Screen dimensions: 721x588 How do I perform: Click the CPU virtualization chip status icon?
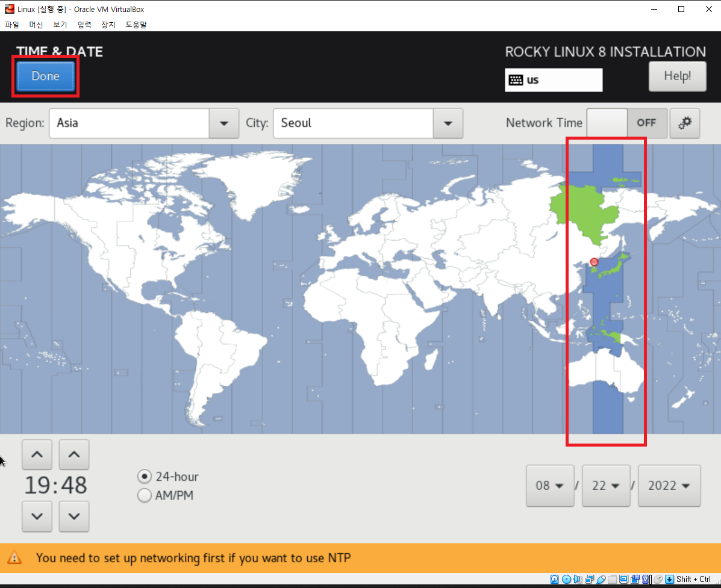click(x=646, y=579)
